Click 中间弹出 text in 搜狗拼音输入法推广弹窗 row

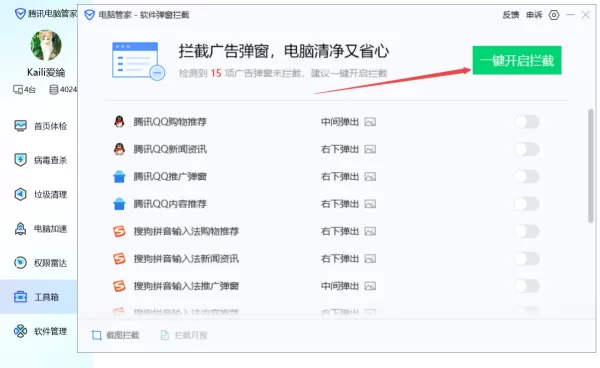click(340, 286)
